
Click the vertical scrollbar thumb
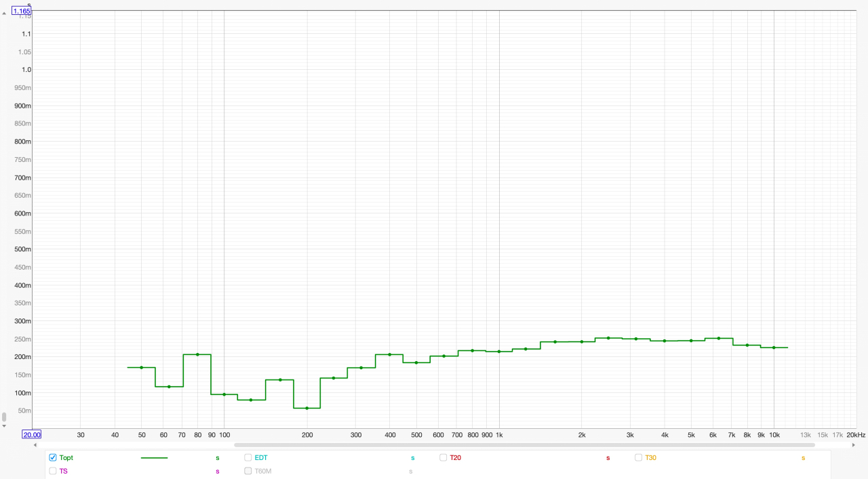click(x=4, y=417)
